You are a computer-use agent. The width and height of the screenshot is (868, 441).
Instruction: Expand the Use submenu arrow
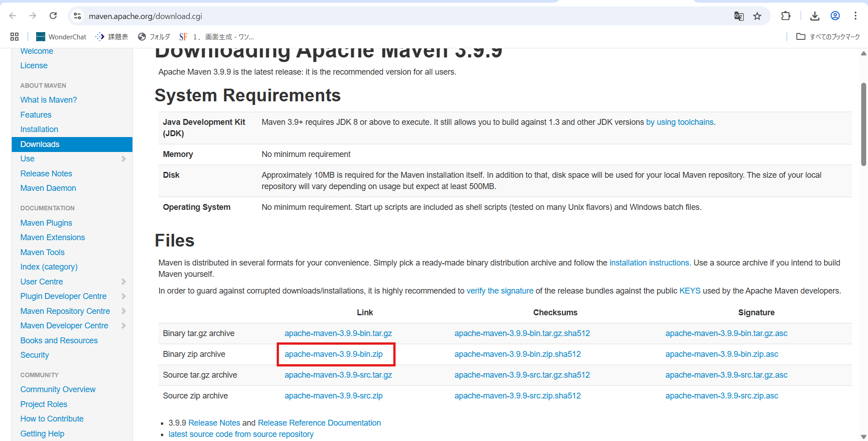point(123,159)
